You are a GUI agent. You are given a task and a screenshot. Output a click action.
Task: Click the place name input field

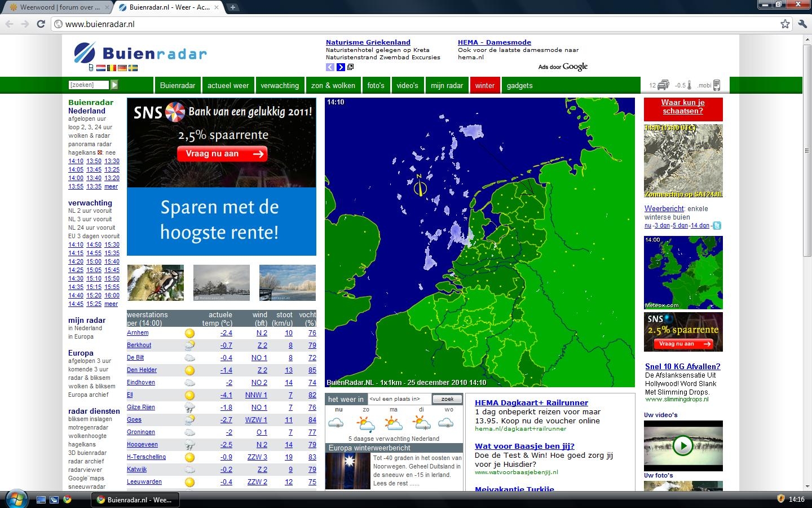399,399
